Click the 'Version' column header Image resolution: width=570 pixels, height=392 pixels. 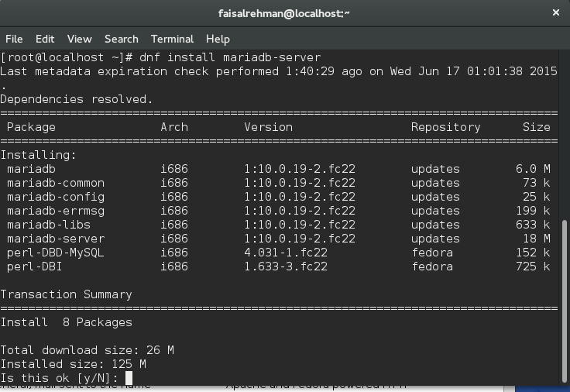tap(268, 127)
